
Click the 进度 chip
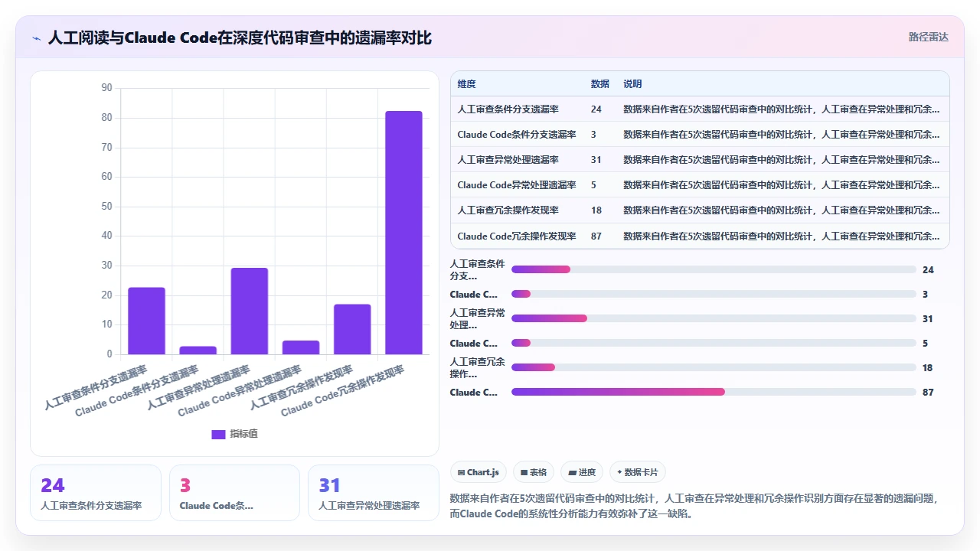click(582, 472)
